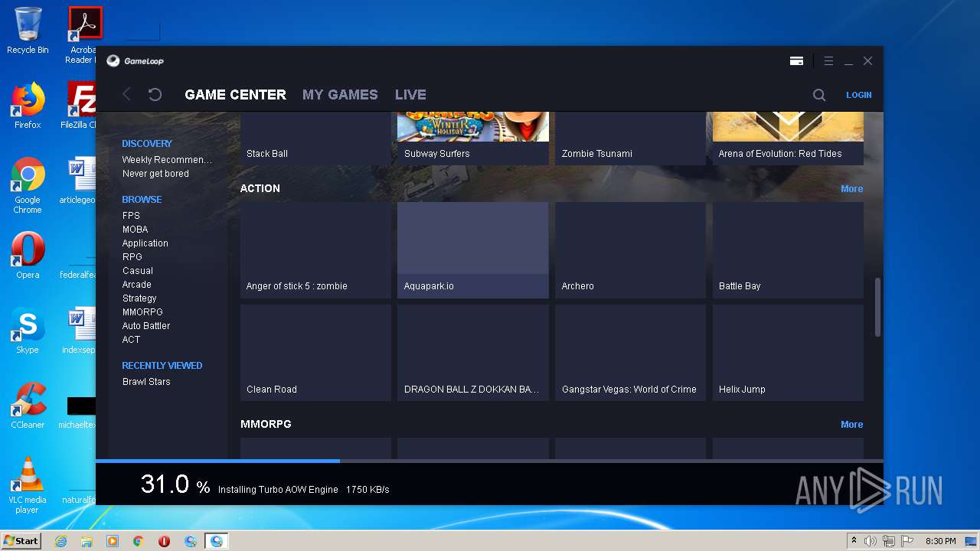Browse the Arcade category
The height and width of the screenshot is (551, 980).
[136, 285]
